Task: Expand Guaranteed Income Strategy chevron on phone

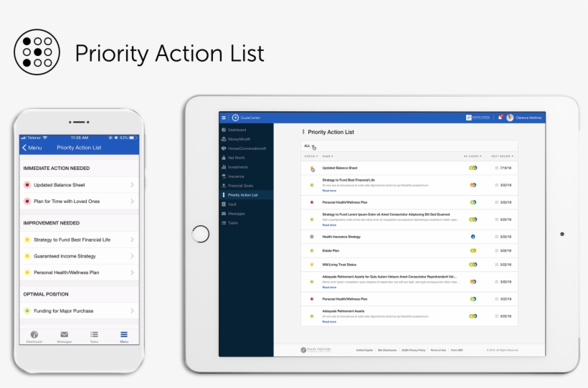Action: (x=132, y=256)
